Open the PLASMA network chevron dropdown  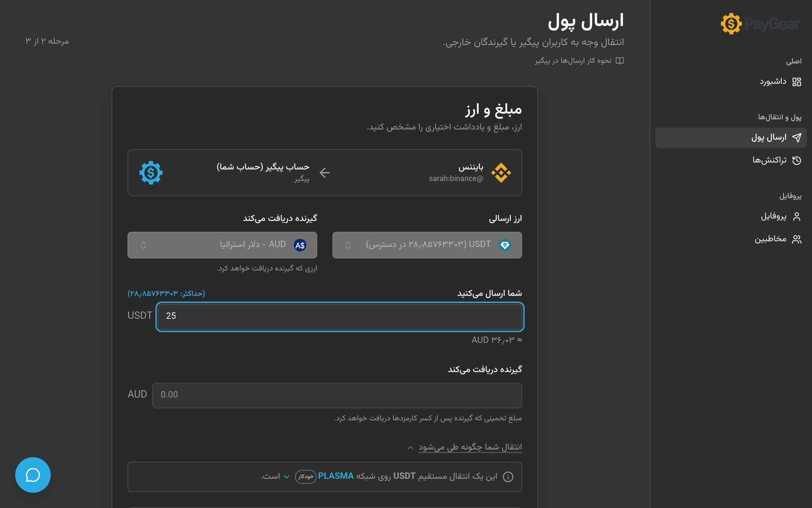point(286,477)
